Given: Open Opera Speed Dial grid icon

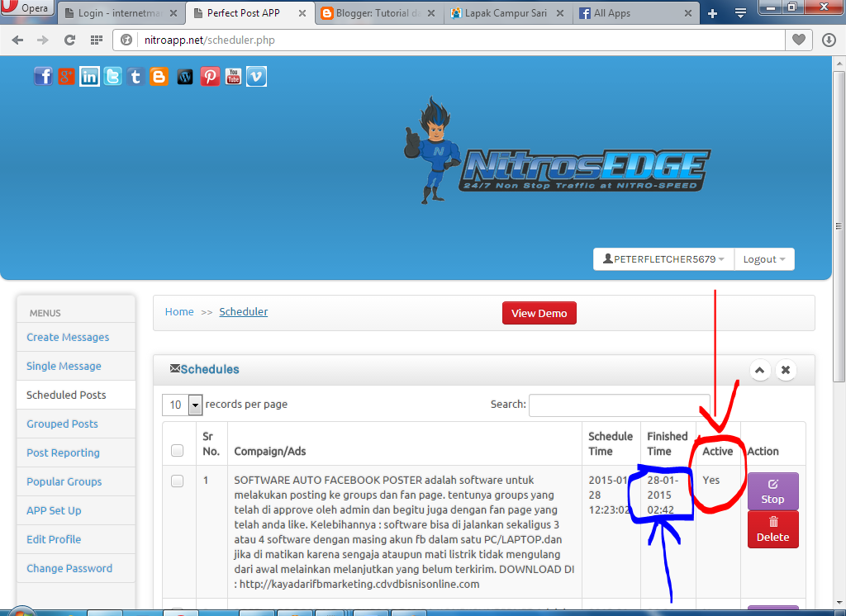Looking at the screenshot, I should [x=97, y=40].
